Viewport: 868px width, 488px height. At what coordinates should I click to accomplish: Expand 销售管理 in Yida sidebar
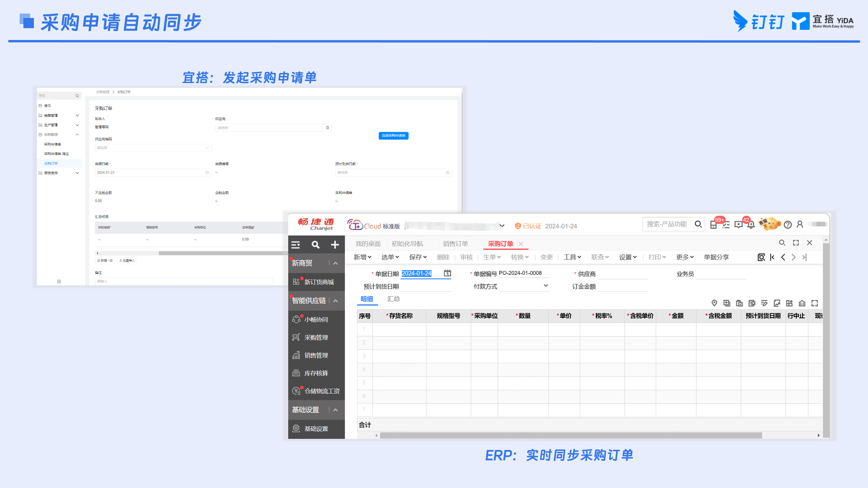(x=77, y=116)
